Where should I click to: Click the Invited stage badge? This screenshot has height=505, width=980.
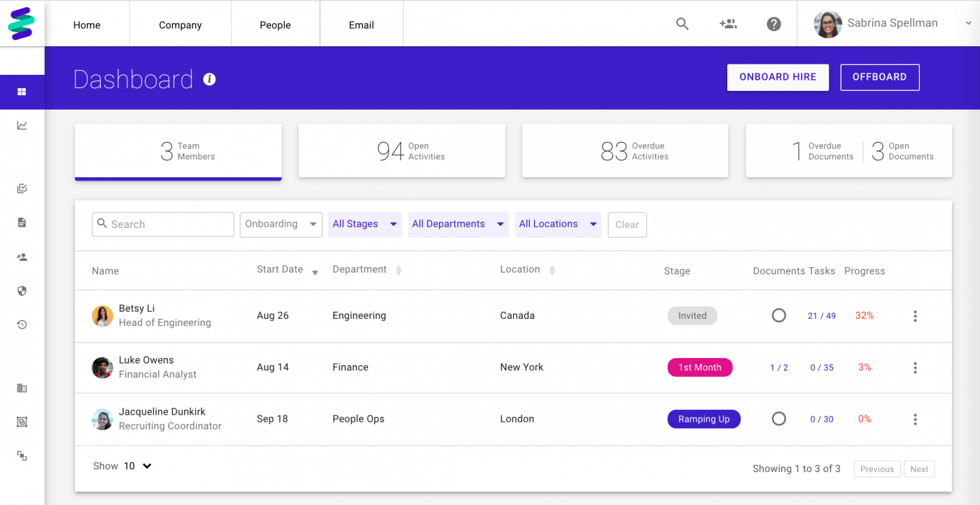point(692,315)
